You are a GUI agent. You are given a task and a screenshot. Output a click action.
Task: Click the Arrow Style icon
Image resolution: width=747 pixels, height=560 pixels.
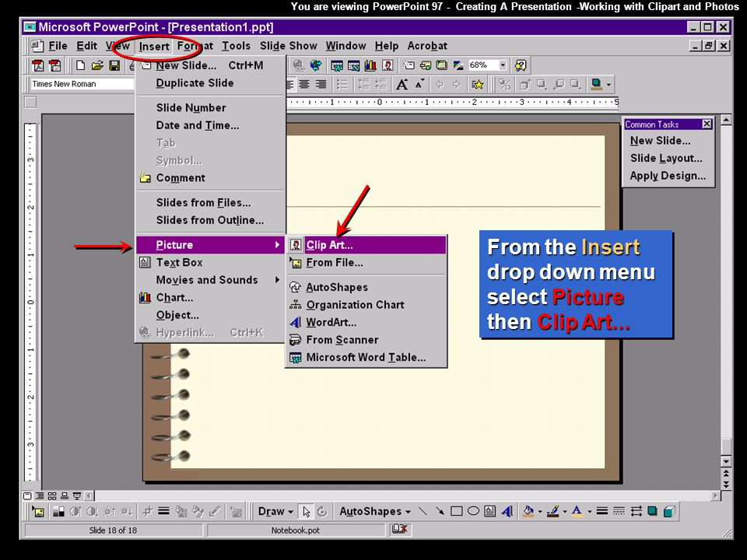tap(636, 512)
